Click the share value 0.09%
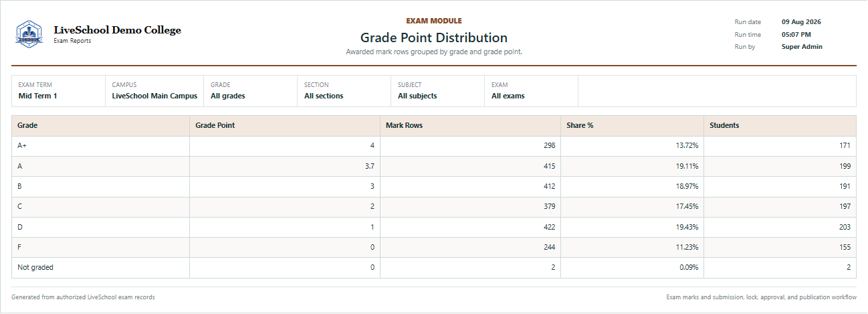Screen dimensions: 868x314 click(689, 267)
